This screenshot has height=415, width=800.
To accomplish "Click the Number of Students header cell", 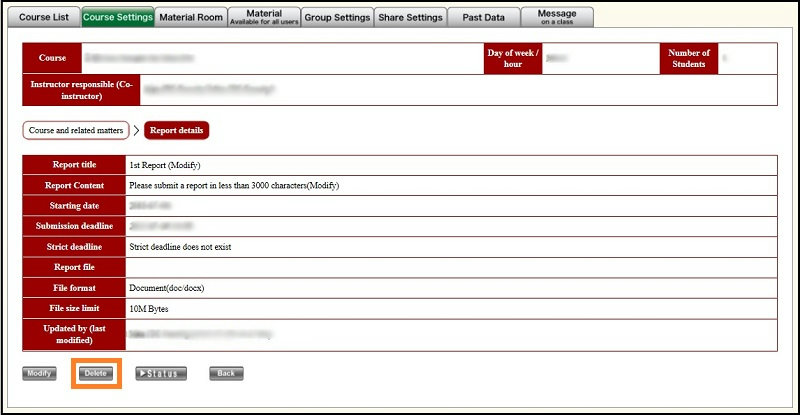I will pyautogui.click(x=688, y=59).
